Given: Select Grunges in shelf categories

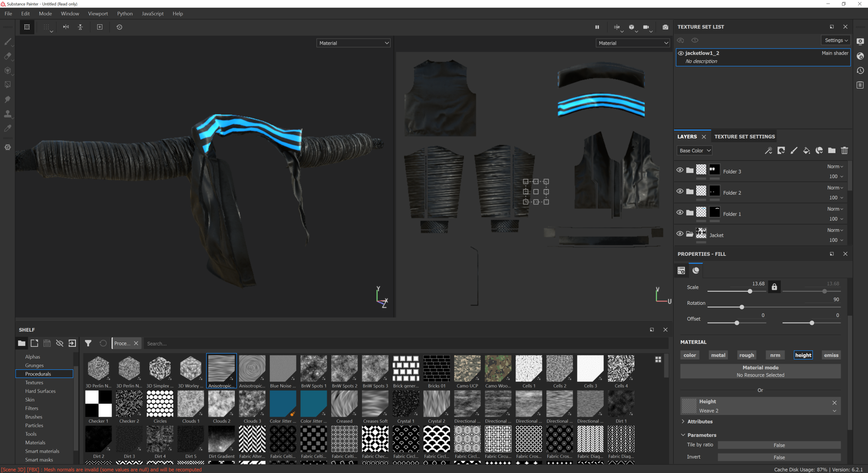Looking at the screenshot, I should point(34,365).
